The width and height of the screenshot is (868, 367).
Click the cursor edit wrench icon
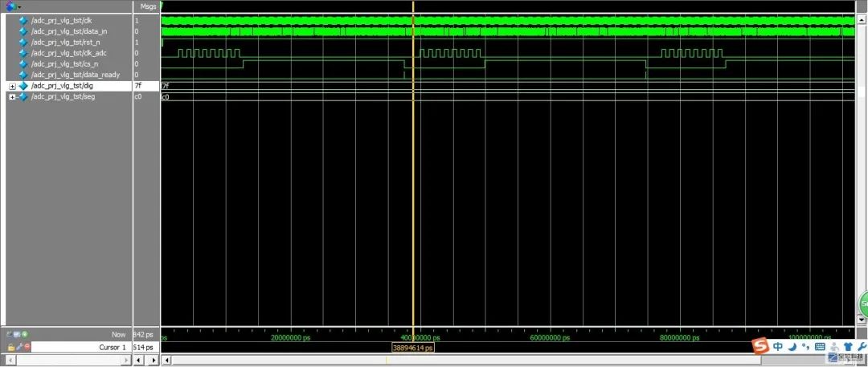click(18, 347)
